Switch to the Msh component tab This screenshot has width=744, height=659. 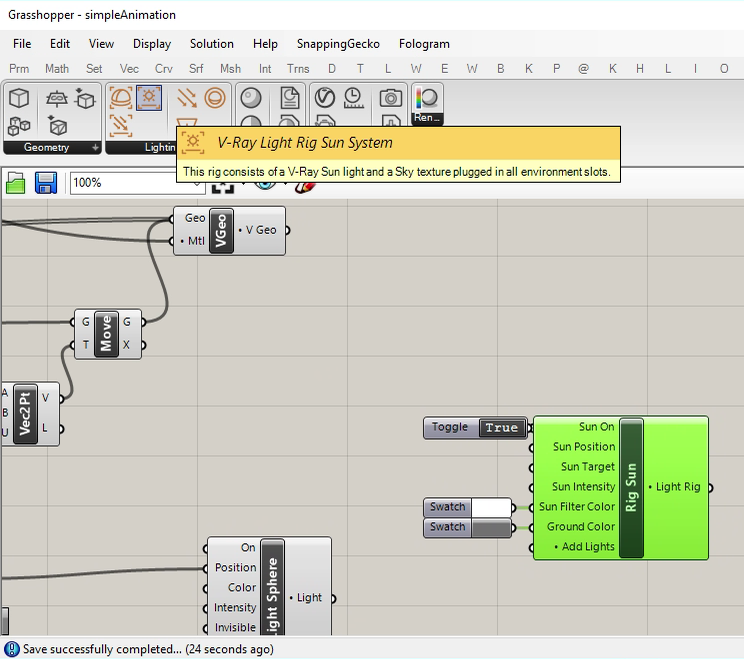(230, 69)
